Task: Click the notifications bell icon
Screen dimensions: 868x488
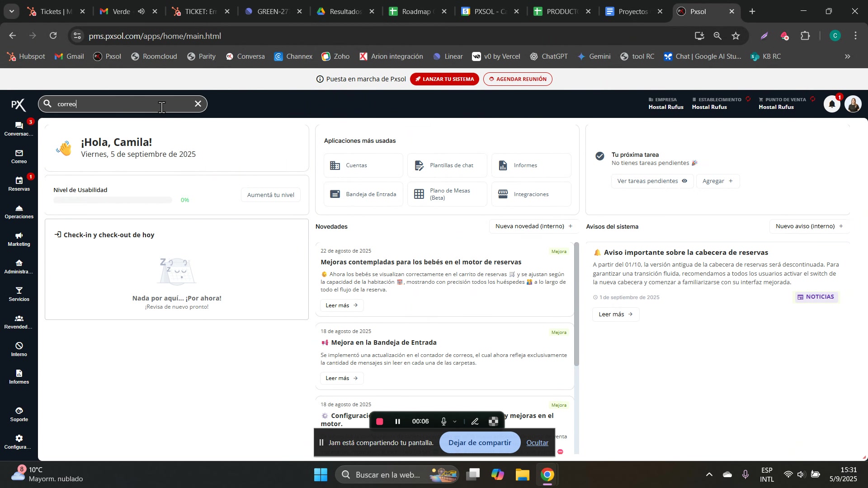Action: pos(832,104)
